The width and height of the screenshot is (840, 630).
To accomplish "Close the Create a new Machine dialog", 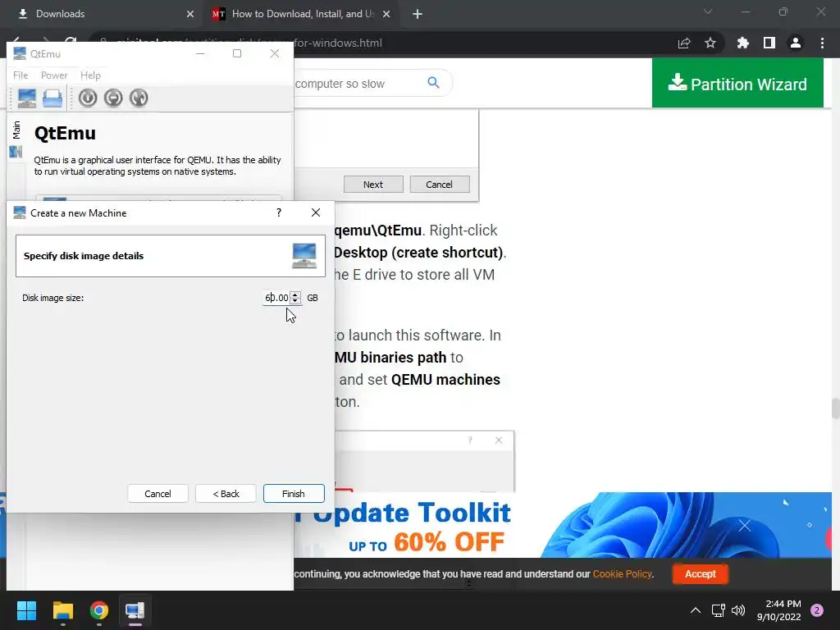I will [316, 212].
